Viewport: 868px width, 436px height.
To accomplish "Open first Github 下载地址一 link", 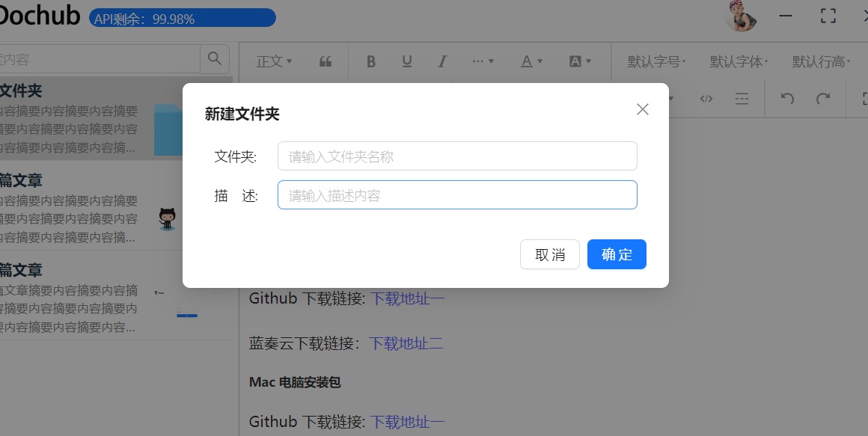I will click(407, 299).
